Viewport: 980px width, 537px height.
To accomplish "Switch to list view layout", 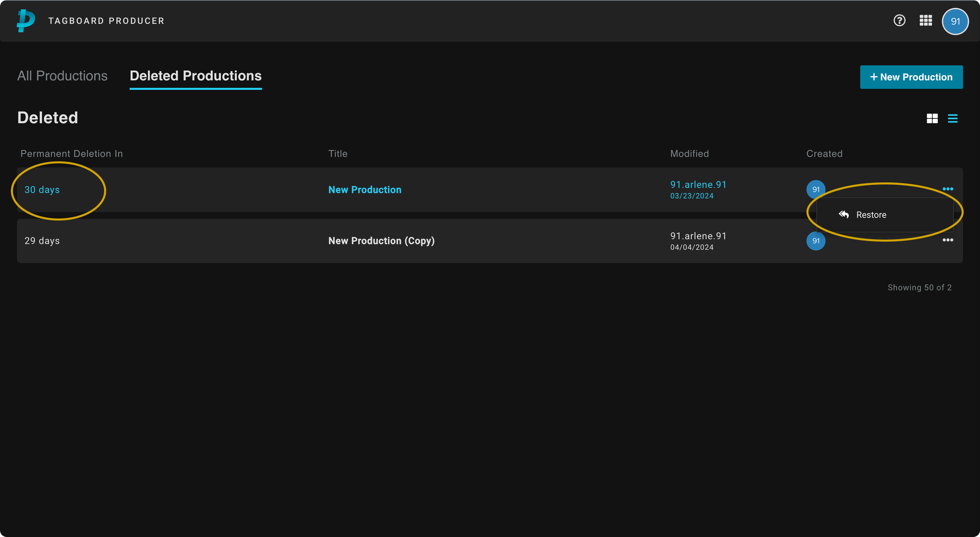I will (953, 118).
